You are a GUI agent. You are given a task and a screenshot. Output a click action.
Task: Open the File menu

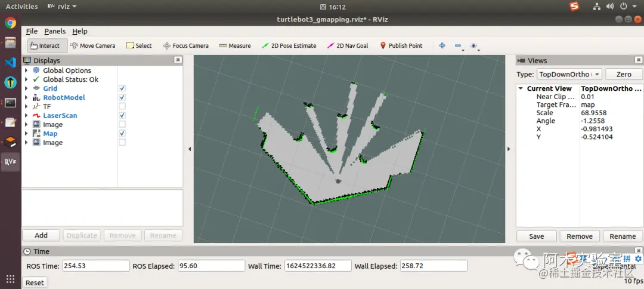coord(32,31)
